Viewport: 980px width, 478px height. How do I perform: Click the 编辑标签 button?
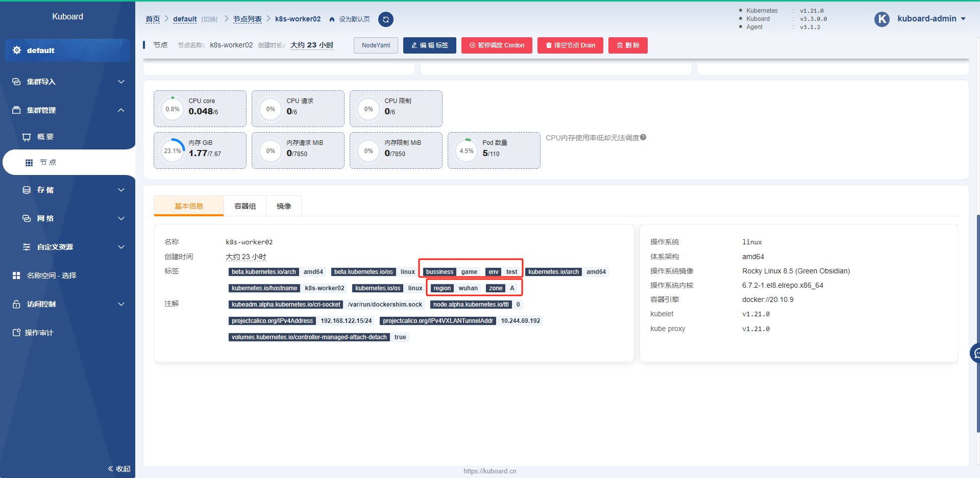click(429, 45)
